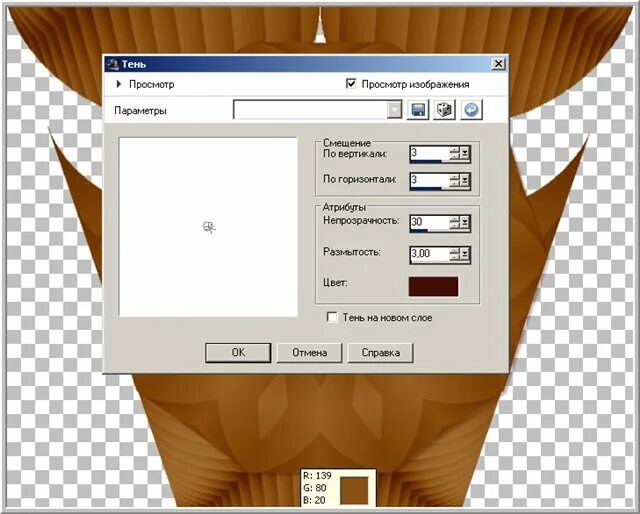Toggle the Просмотр изображения checkbox

(351, 84)
